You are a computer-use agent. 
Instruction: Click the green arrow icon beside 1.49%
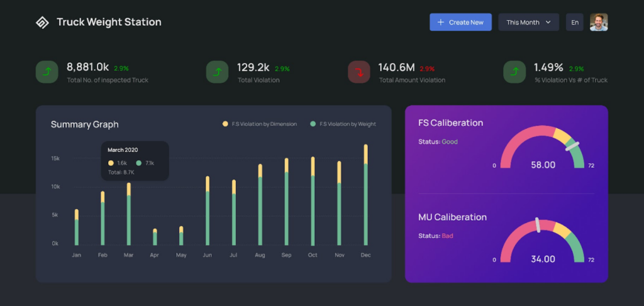(514, 72)
